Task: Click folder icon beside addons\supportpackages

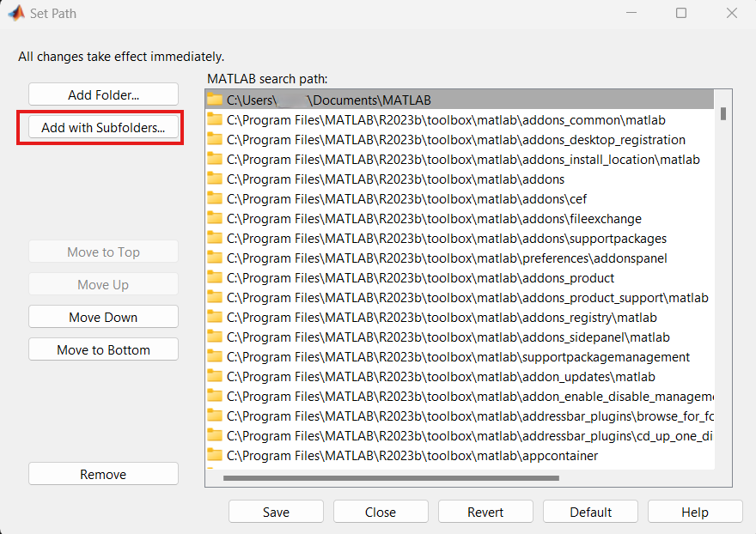Action: (215, 238)
